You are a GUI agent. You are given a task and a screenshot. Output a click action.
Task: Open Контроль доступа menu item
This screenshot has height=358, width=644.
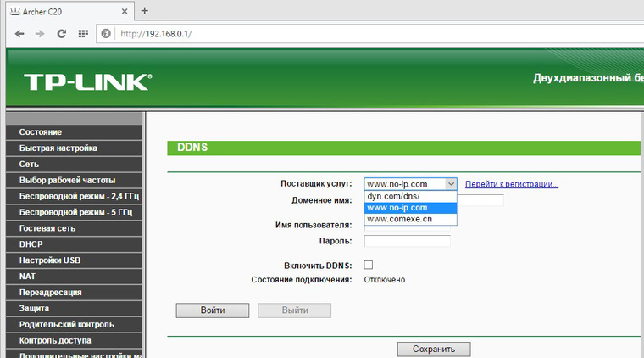pos(75,340)
